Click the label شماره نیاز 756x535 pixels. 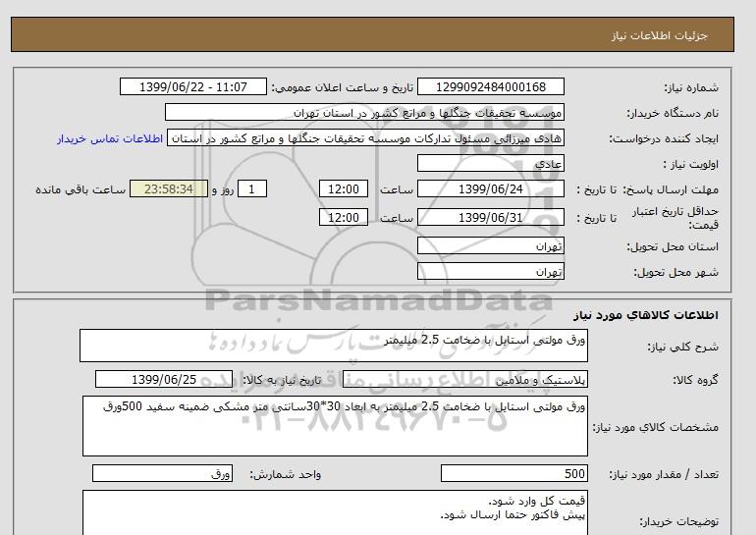pos(691,87)
